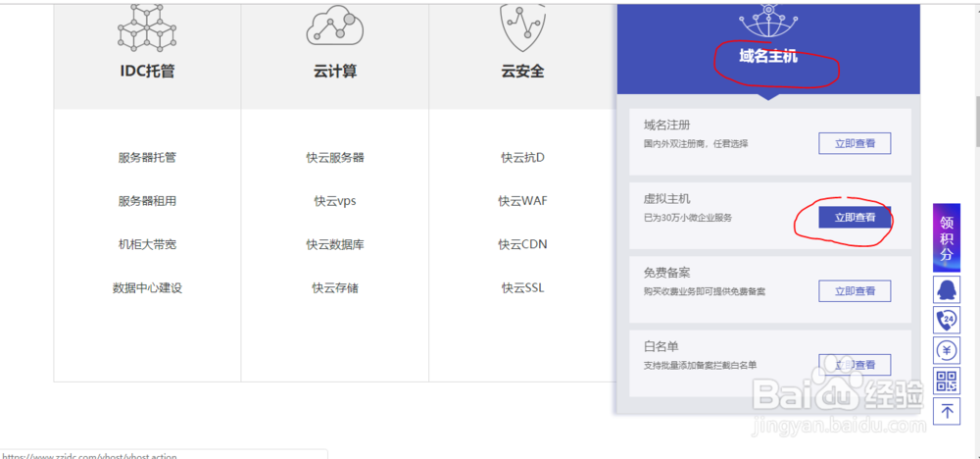This screenshot has width=980, height=459.
Task: Click the 24-hour phone support icon
Action: point(947,320)
